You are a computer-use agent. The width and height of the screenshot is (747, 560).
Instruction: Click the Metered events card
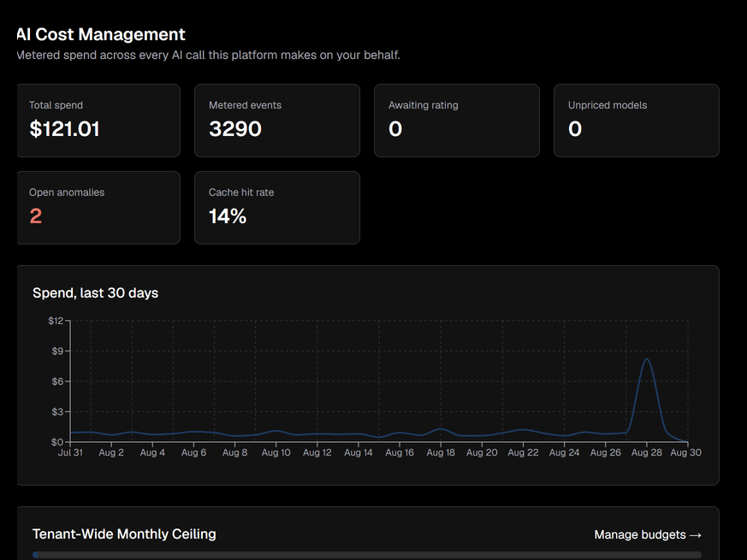pyautogui.click(x=276, y=121)
